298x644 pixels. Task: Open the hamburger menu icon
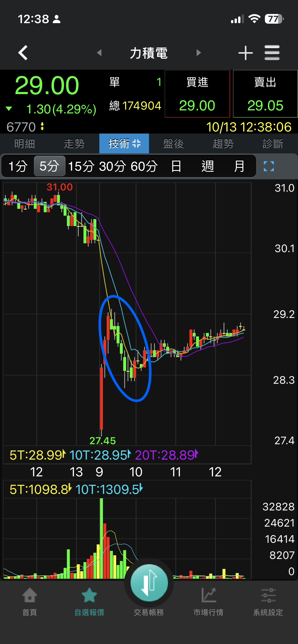tap(272, 53)
